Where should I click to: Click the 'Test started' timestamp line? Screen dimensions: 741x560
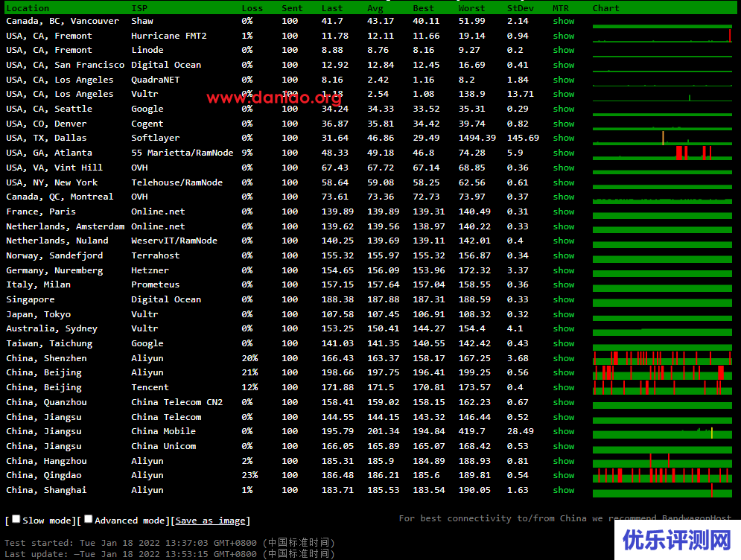coord(170,543)
